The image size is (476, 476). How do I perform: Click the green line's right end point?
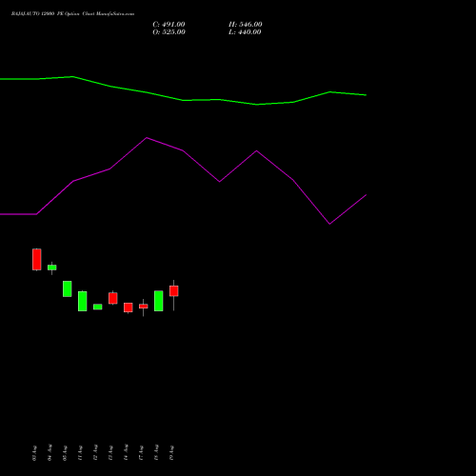[x=367, y=95]
